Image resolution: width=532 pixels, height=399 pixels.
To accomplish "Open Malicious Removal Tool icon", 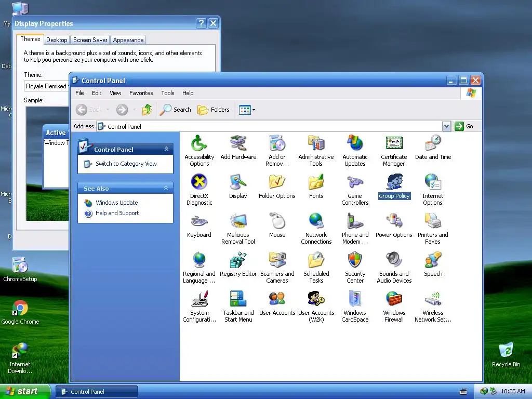I will 238,221.
